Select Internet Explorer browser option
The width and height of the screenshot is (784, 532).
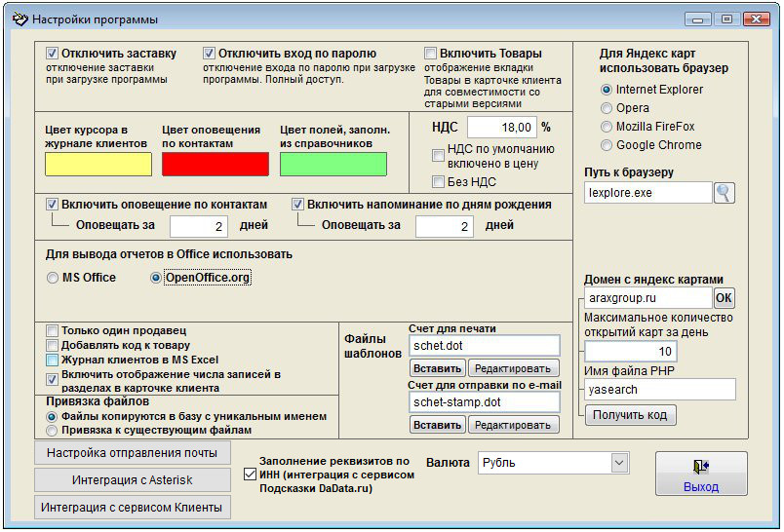[x=606, y=90]
